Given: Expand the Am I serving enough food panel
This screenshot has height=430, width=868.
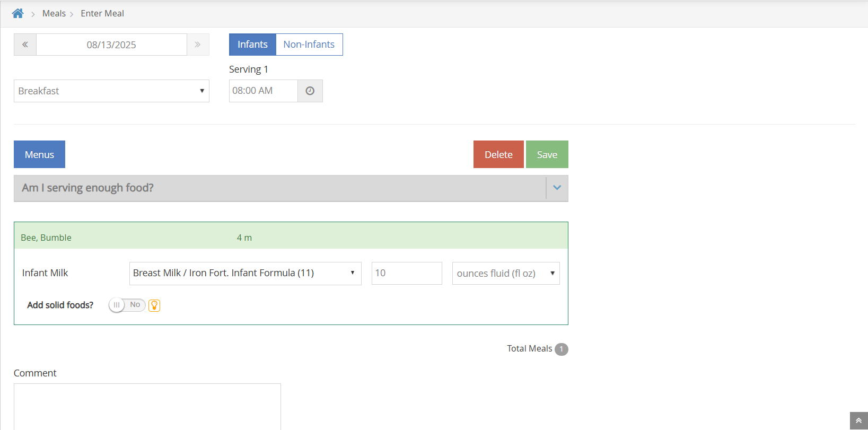Looking at the screenshot, I should pos(557,188).
